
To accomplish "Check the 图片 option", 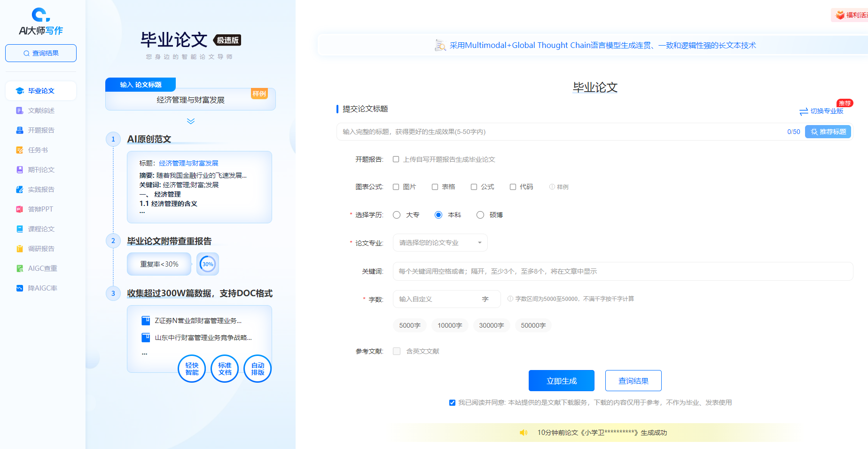I will [x=396, y=187].
